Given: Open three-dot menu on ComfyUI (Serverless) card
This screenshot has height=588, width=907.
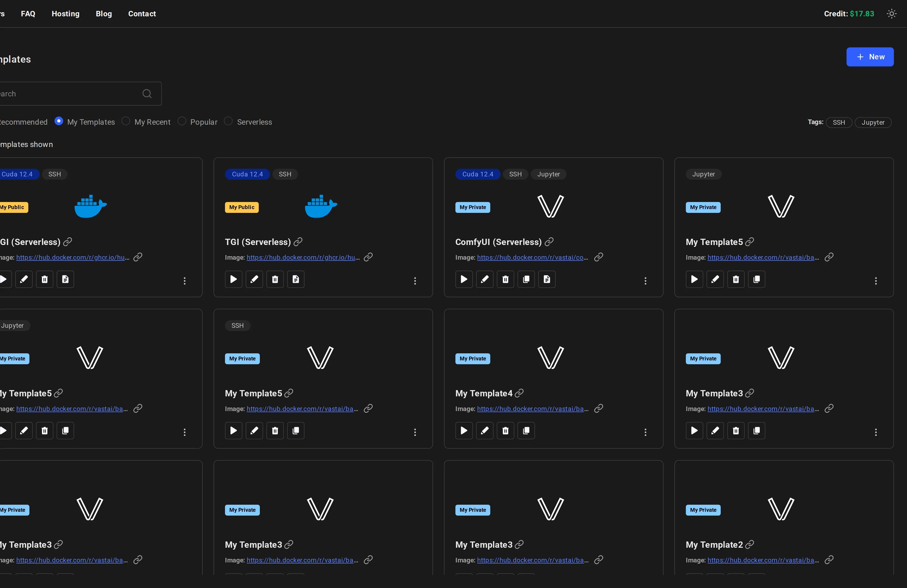Looking at the screenshot, I should pos(645,281).
